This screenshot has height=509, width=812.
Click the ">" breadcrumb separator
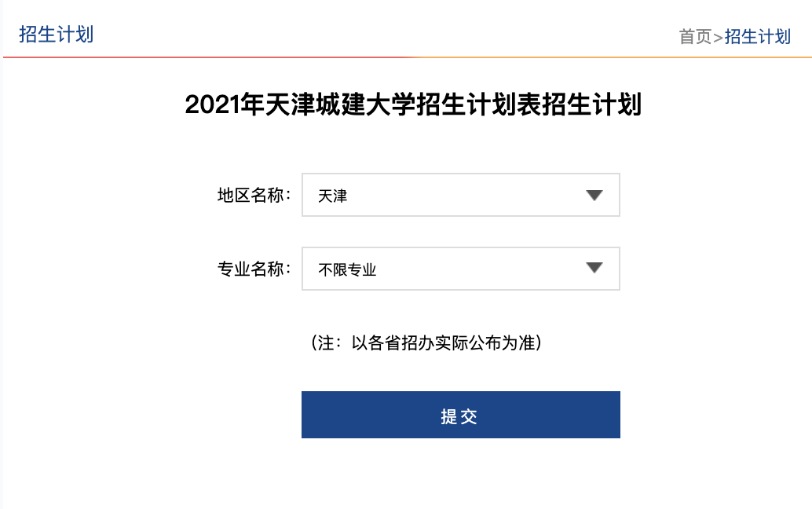(718, 37)
